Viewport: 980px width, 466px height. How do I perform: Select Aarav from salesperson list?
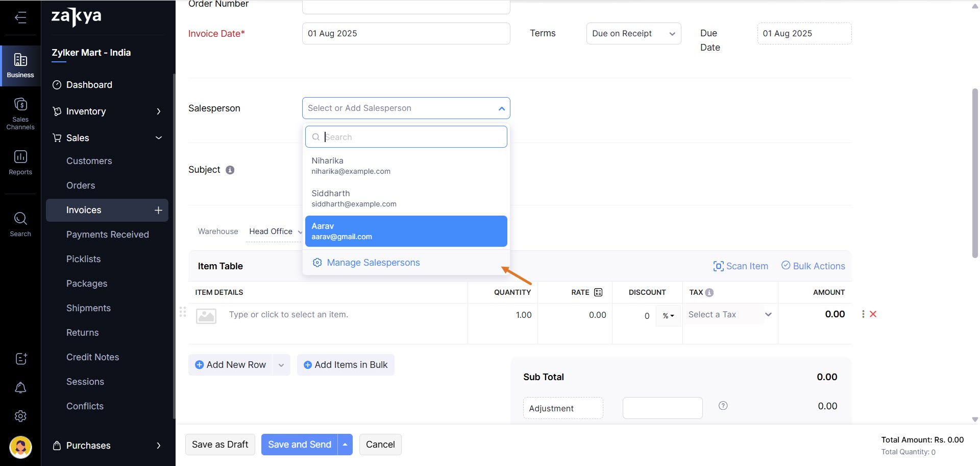coord(406,231)
